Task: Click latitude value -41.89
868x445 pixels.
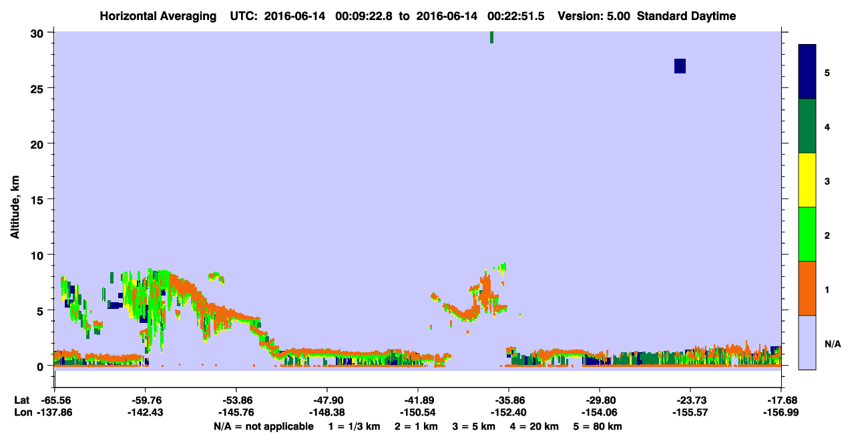Action: (418, 400)
